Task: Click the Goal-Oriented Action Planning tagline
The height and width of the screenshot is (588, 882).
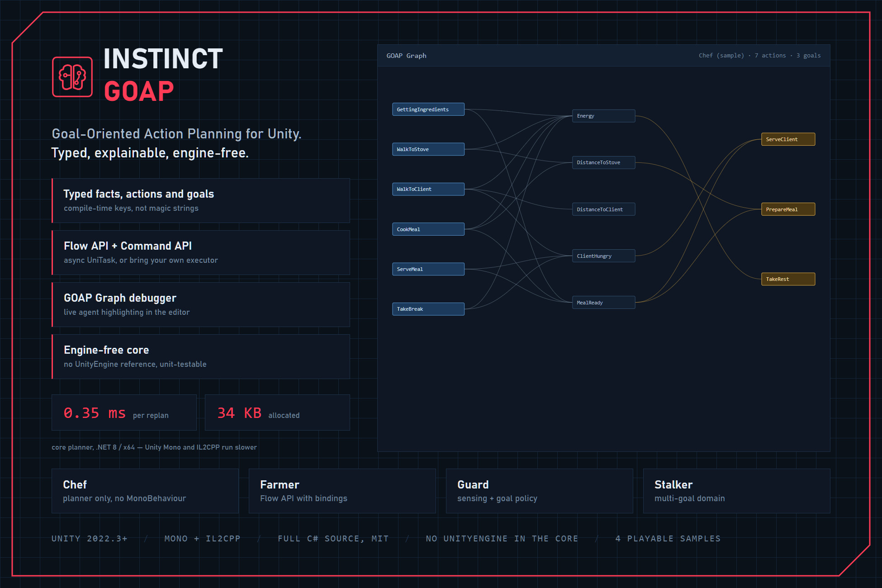Action: click(x=176, y=134)
